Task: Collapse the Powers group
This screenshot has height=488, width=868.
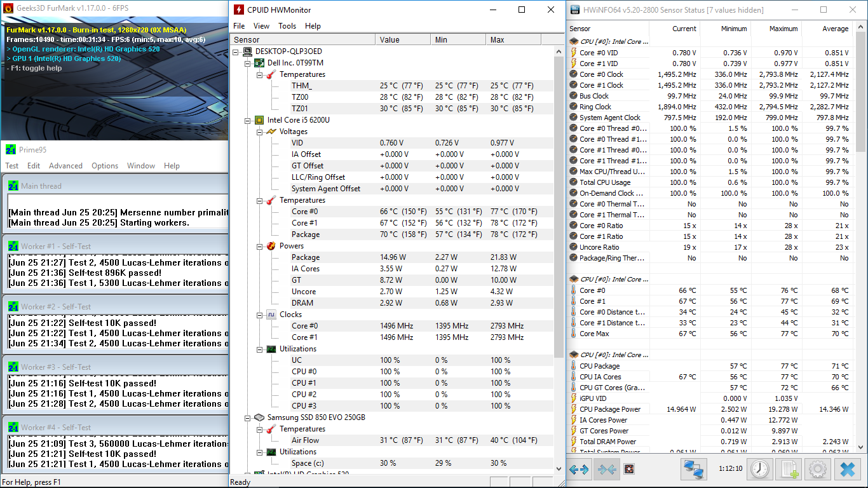Action: [x=259, y=246]
